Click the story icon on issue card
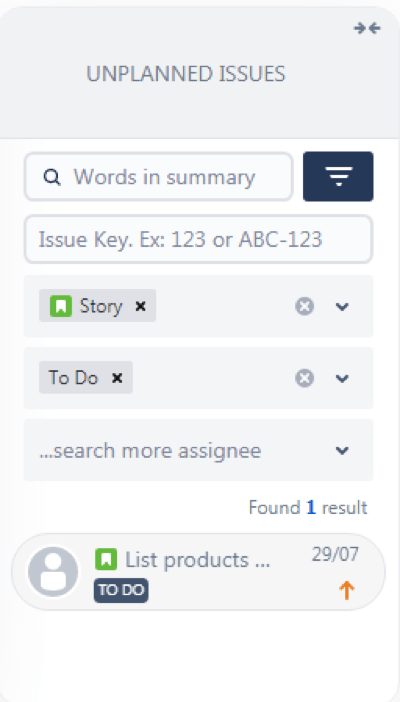The image size is (400, 702). [106, 560]
